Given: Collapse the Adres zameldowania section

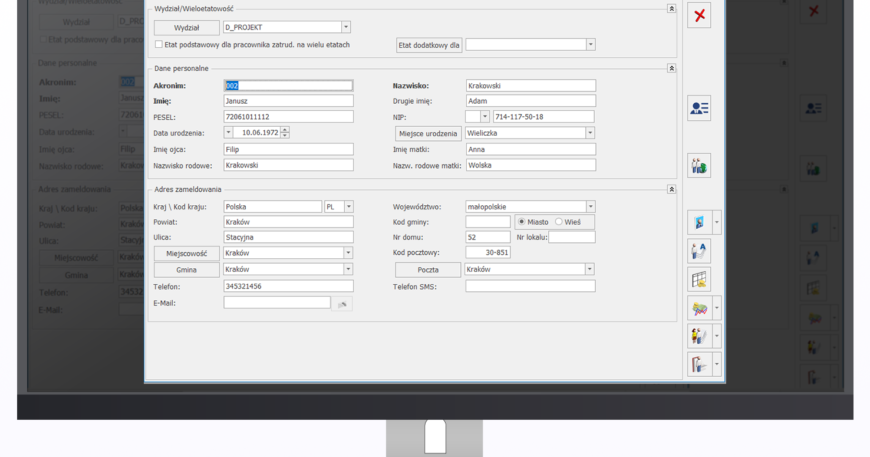Looking at the screenshot, I should click(x=671, y=189).
